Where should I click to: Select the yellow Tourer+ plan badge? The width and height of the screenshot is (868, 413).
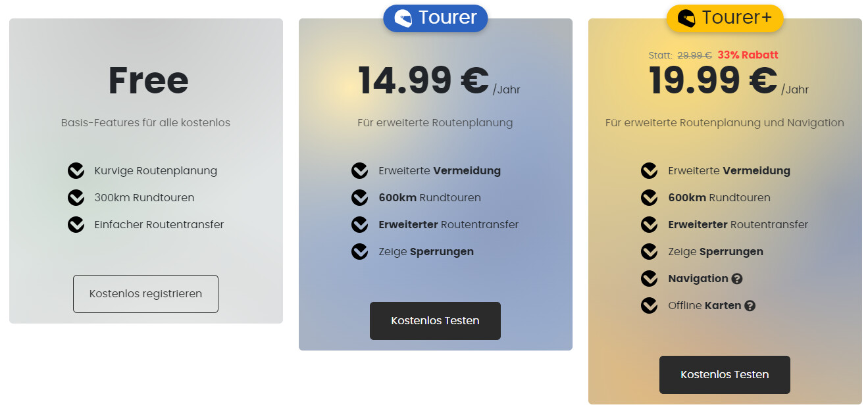[725, 18]
